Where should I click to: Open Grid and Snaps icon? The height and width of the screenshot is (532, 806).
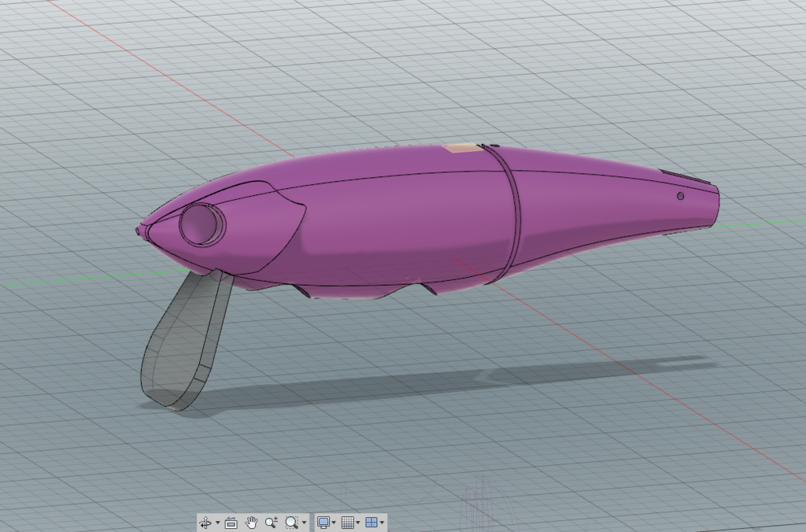click(x=347, y=523)
